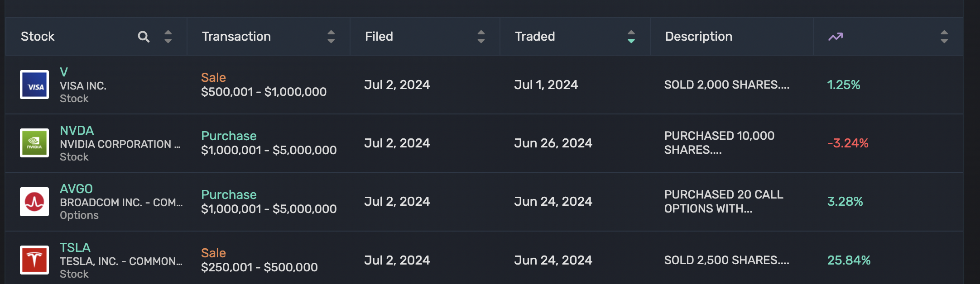Sort by the Transaction column arrows
The width and height of the screenshot is (980, 284).
click(331, 37)
